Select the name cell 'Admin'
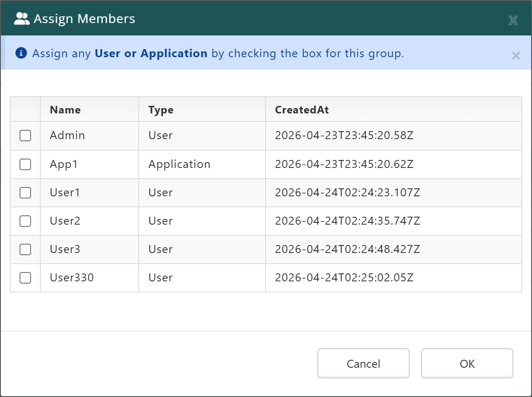Screen dimensions: 532x397 pos(90,136)
